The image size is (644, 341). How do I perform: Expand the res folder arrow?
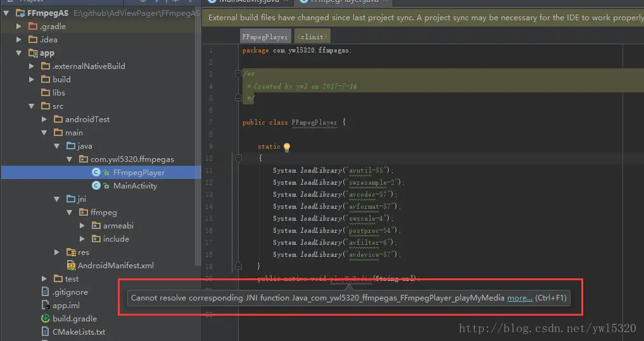point(57,252)
